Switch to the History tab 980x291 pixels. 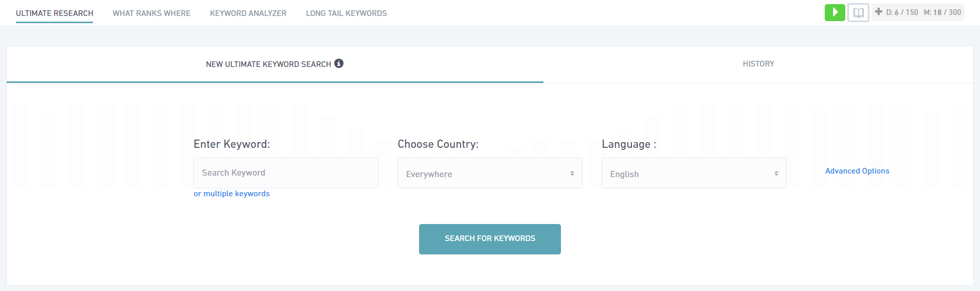pyautogui.click(x=758, y=64)
